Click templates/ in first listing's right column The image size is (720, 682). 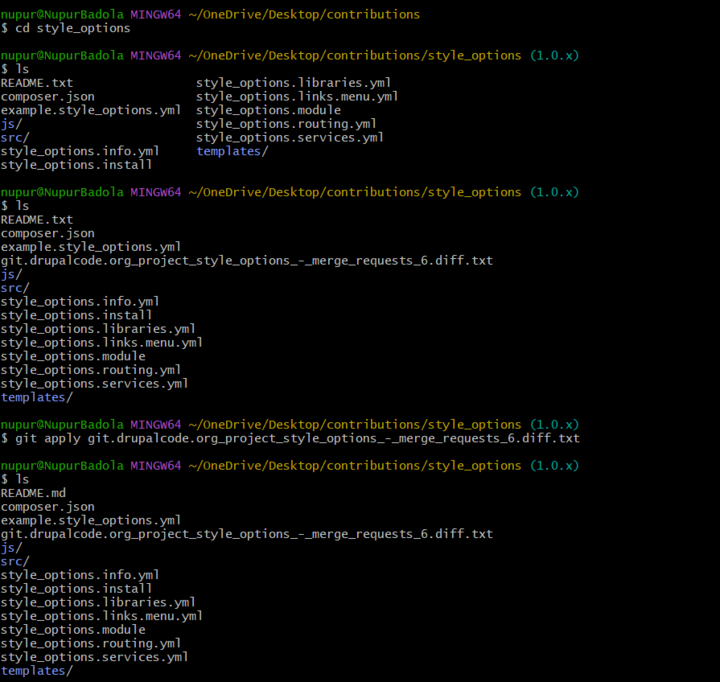232,151
